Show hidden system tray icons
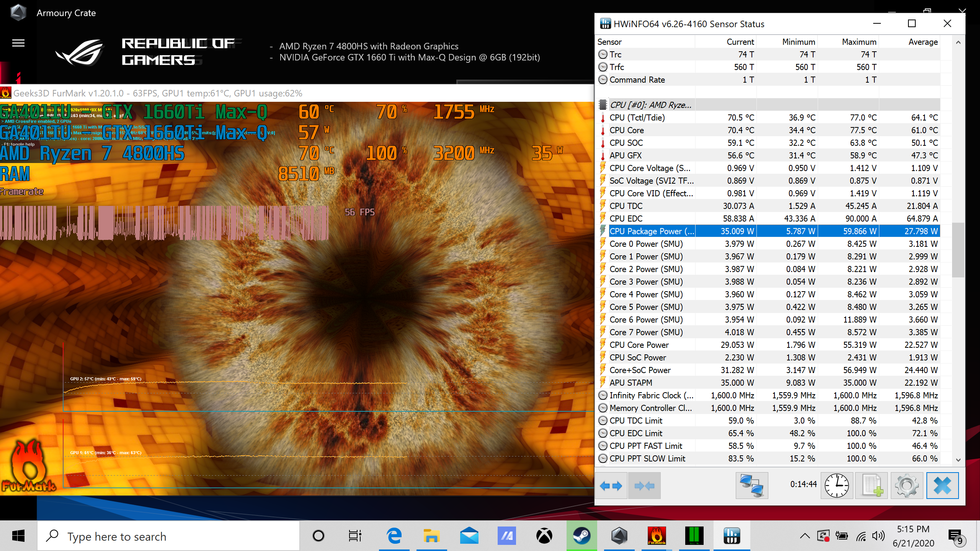 (x=805, y=536)
